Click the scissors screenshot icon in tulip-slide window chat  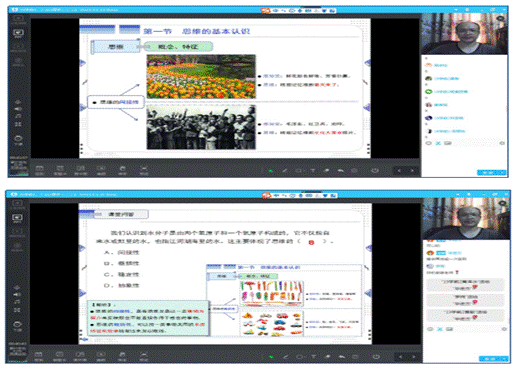click(x=438, y=143)
